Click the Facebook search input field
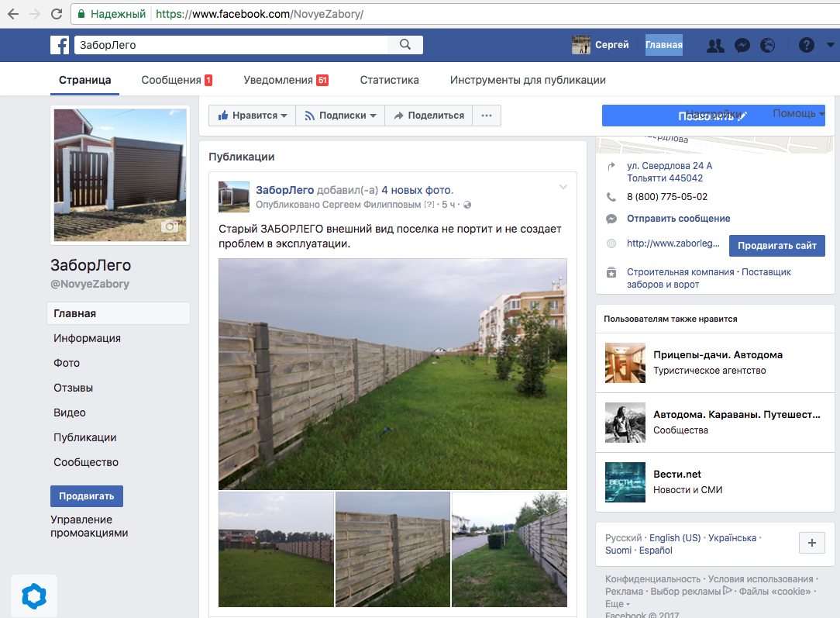The image size is (840, 618). [x=231, y=45]
